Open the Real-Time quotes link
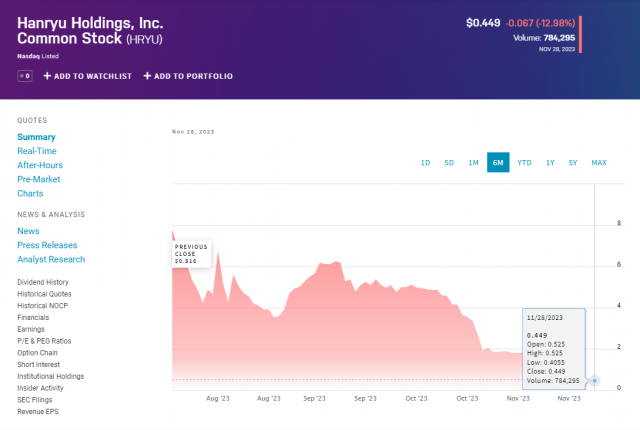 pos(37,151)
